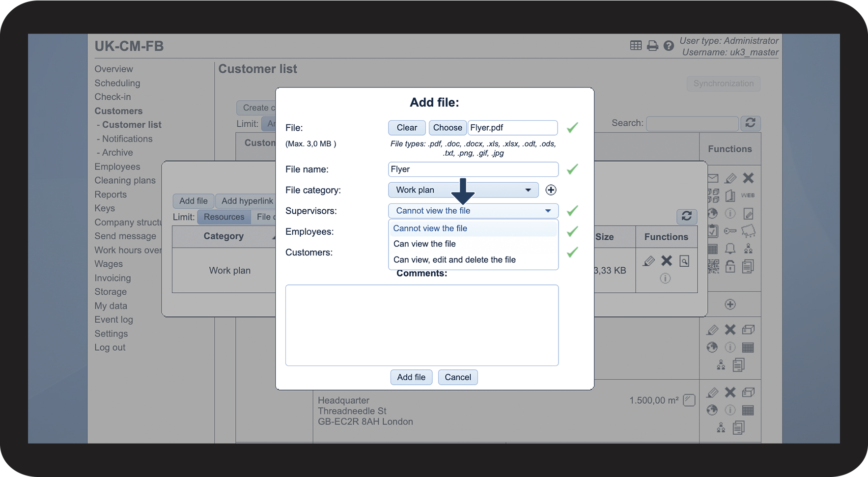The height and width of the screenshot is (477, 868).
Task: Click 'Username: uk3_master' text
Action: pyautogui.click(x=730, y=53)
